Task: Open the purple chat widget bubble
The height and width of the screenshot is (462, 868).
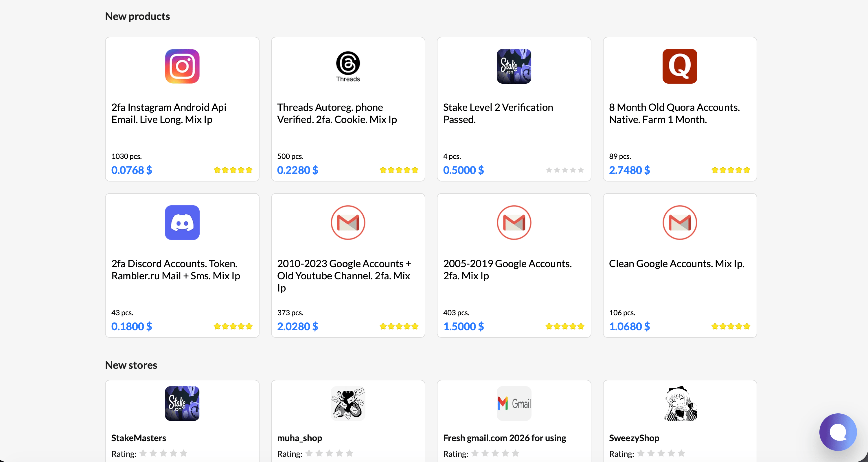Action: (x=838, y=432)
